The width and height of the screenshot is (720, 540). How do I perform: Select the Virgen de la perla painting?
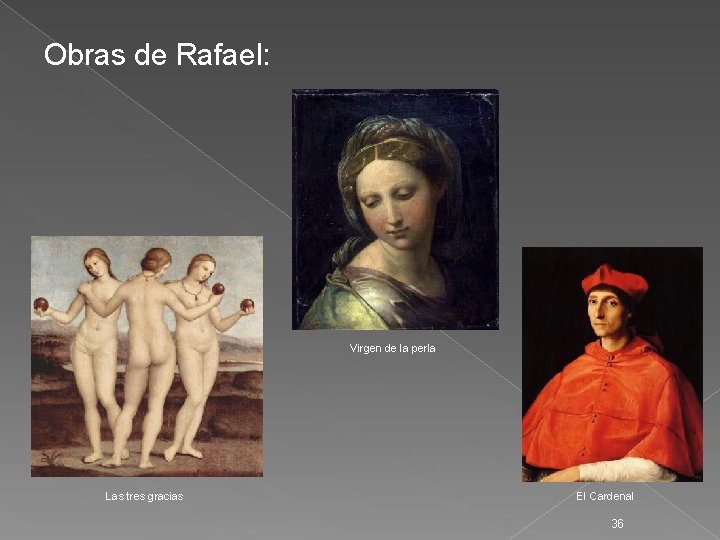click(395, 209)
